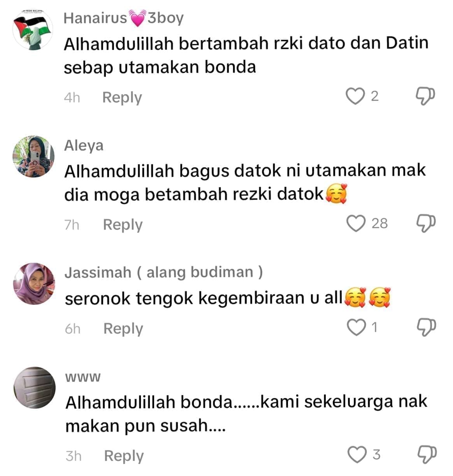
Task: Dislike Hanairus 3boy's comment
Action: [x=425, y=96]
